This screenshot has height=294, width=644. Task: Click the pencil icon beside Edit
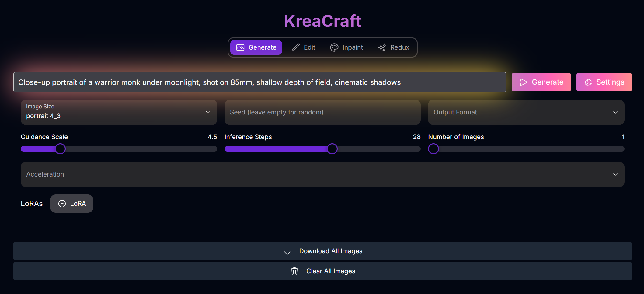[296, 47]
